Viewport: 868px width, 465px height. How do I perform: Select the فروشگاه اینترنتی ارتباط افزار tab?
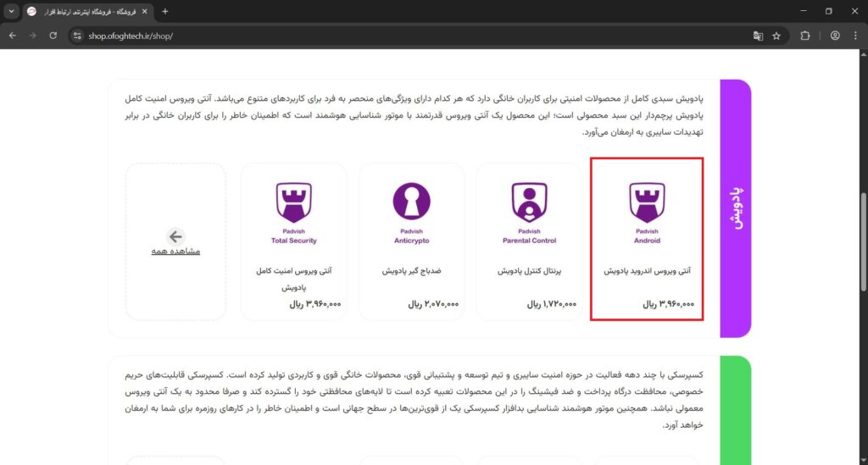(x=88, y=12)
